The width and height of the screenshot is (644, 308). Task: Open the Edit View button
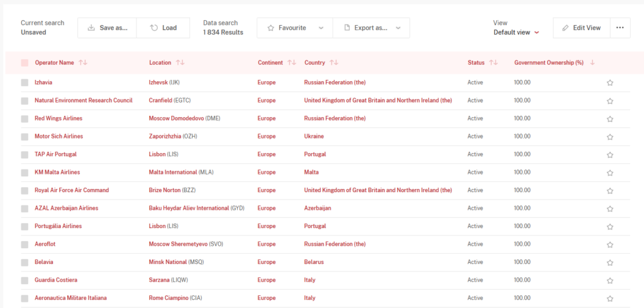(582, 28)
